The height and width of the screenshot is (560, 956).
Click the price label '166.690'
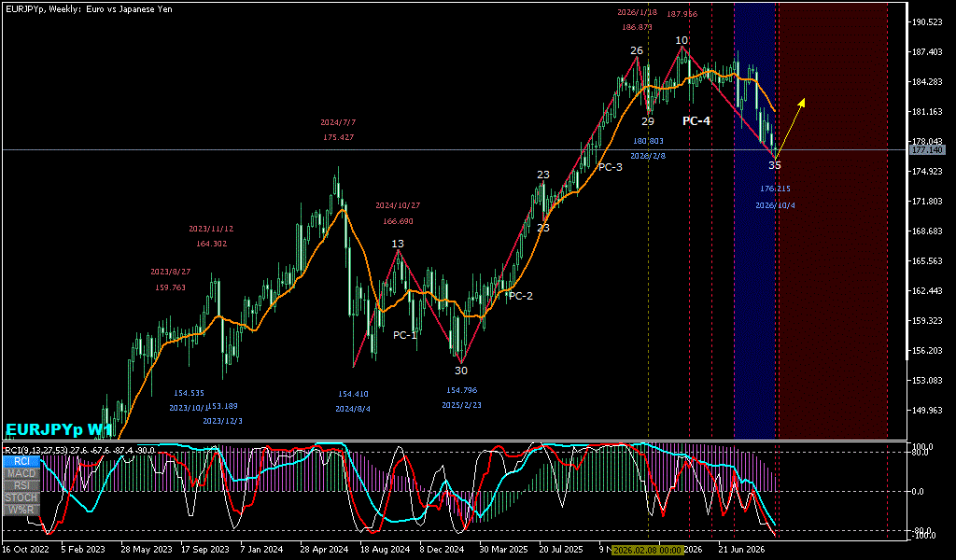point(398,221)
